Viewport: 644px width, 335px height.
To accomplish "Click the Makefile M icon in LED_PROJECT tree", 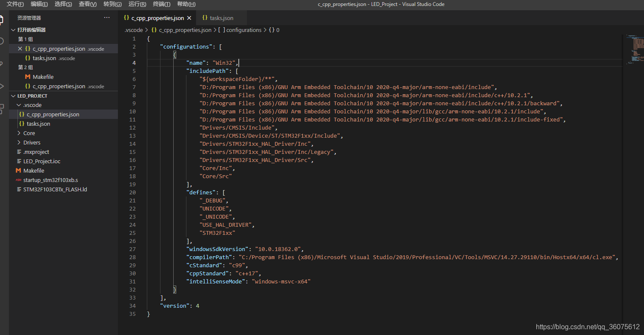I will 18,170.
